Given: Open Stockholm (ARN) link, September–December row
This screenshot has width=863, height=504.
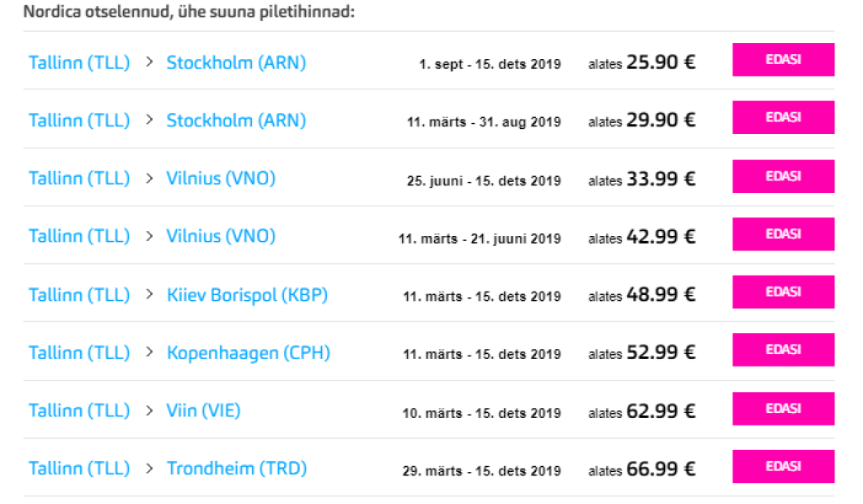Looking at the screenshot, I should pyautogui.click(x=236, y=62).
